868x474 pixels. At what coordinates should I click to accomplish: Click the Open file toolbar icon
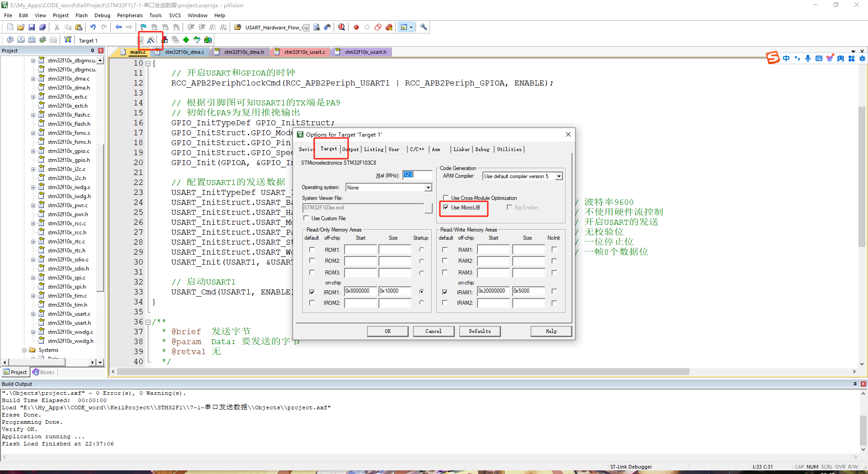pyautogui.click(x=21, y=27)
